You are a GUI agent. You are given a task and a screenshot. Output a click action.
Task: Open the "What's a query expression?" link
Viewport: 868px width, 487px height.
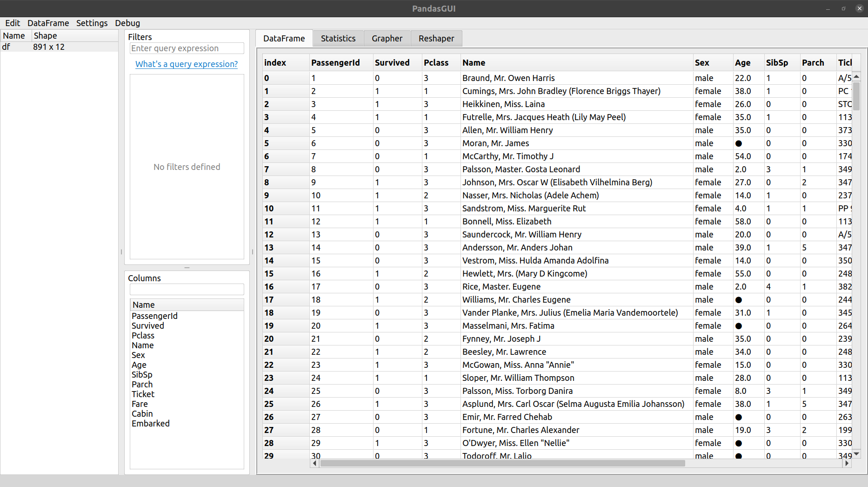point(187,64)
